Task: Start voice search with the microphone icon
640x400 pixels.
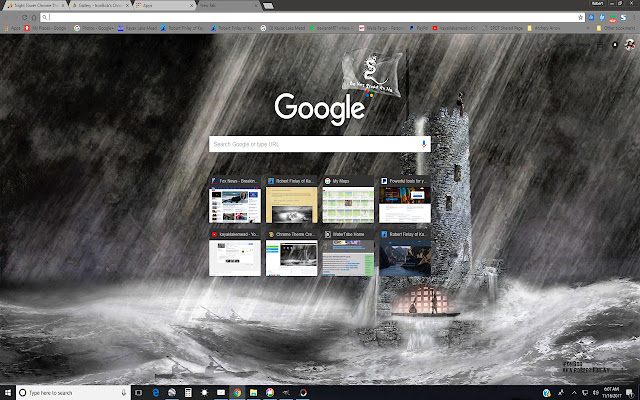Action: (x=424, y=144)
